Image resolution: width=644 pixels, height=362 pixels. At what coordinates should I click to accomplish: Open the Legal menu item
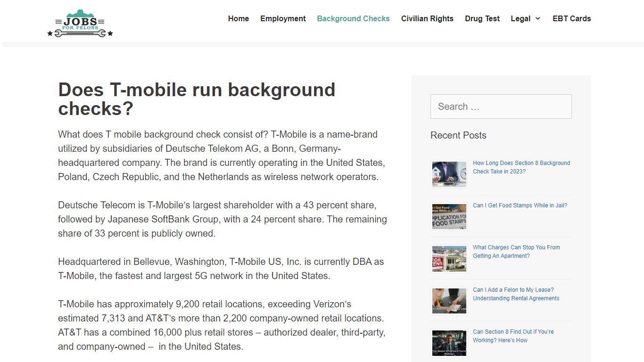[x=520, y=19]
